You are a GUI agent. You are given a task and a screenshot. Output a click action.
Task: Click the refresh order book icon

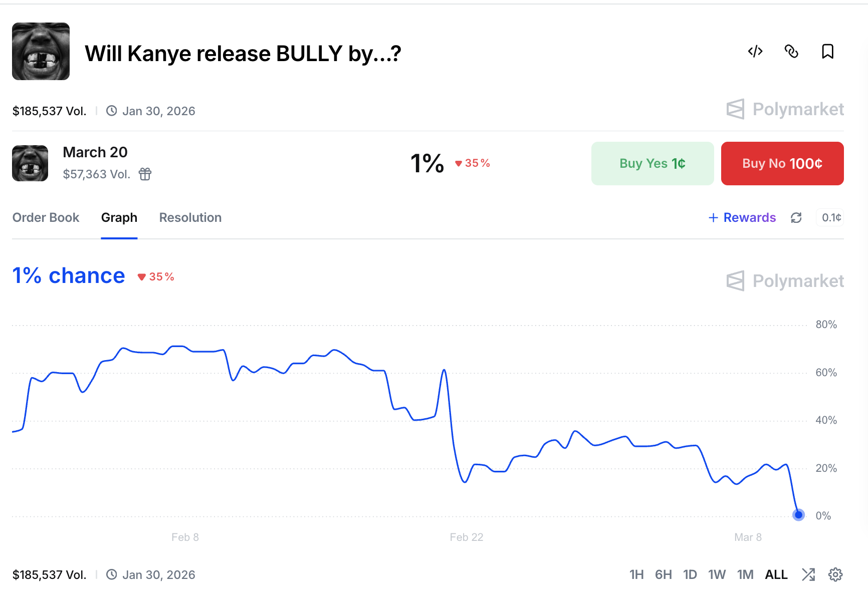[796, 218]
